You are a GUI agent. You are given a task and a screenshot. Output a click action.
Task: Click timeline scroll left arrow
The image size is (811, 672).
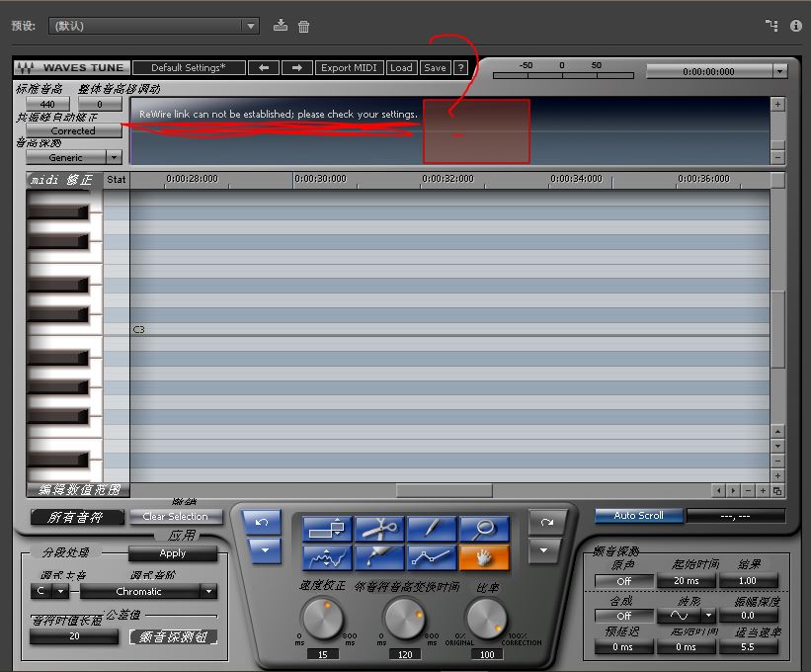coord(718,490)
